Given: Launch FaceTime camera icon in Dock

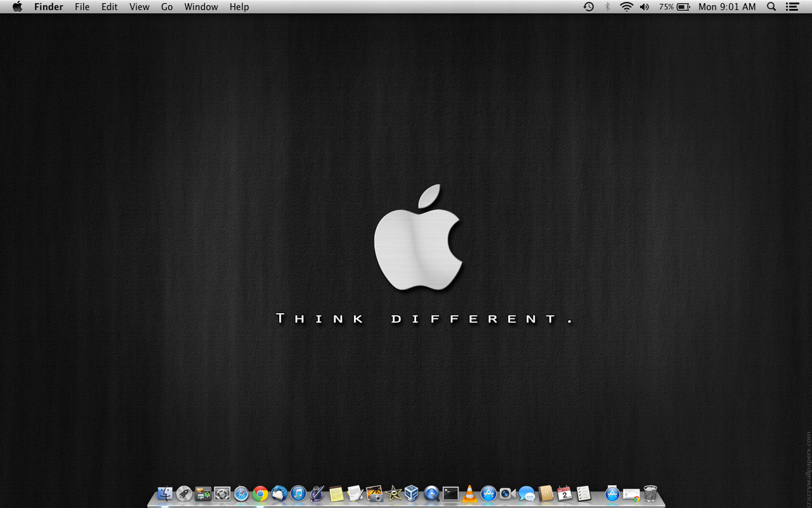Looking at the screenshot, I should 507,493.
